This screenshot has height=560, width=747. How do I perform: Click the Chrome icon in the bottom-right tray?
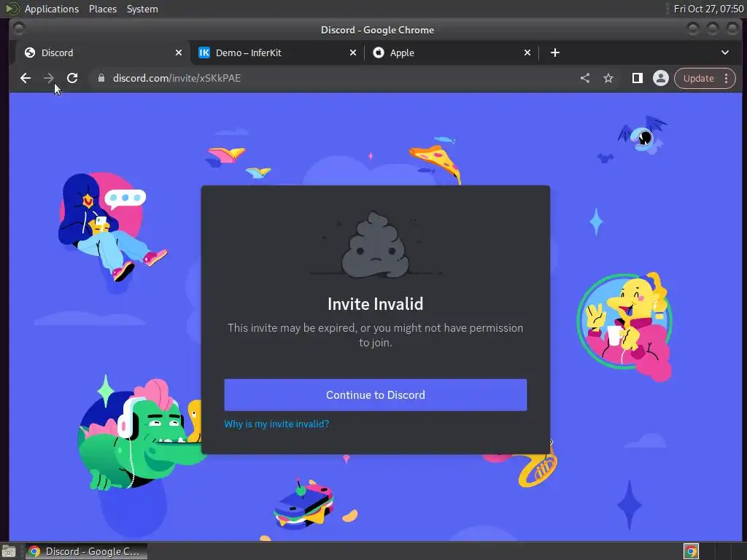(x=691, y=551)
